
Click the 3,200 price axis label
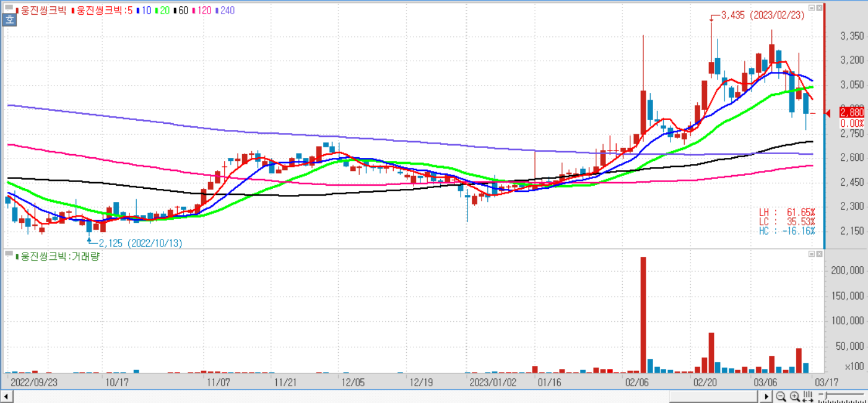pyautogui.click(x=852, y=60)
